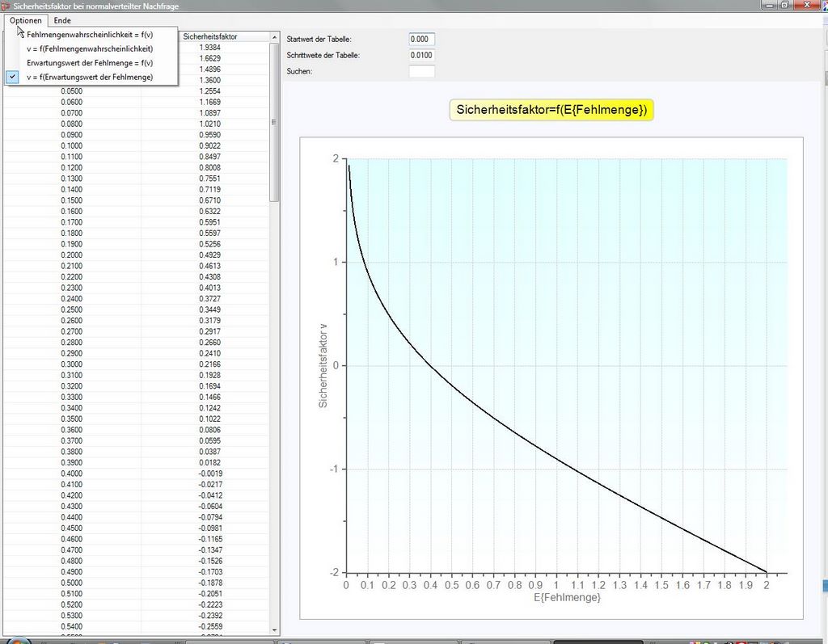Click the cell showing -0.0019
Screen dimensions: 828x644
point(209,474)
